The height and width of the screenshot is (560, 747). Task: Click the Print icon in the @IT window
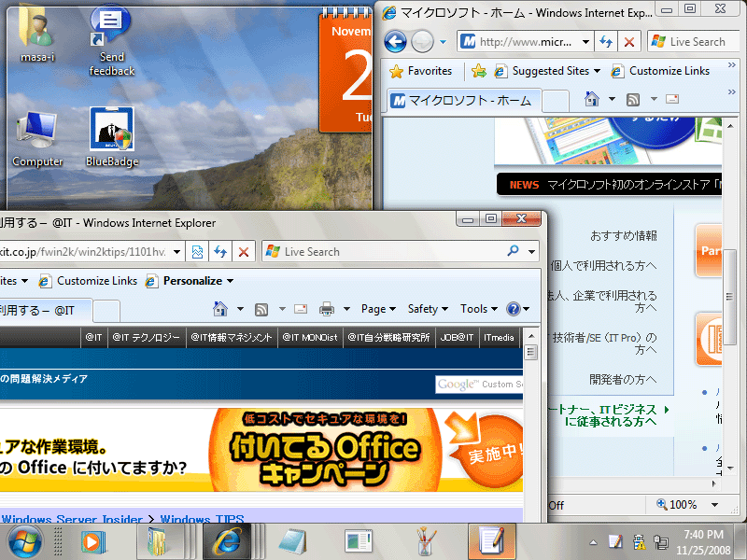tap(326, 309)
